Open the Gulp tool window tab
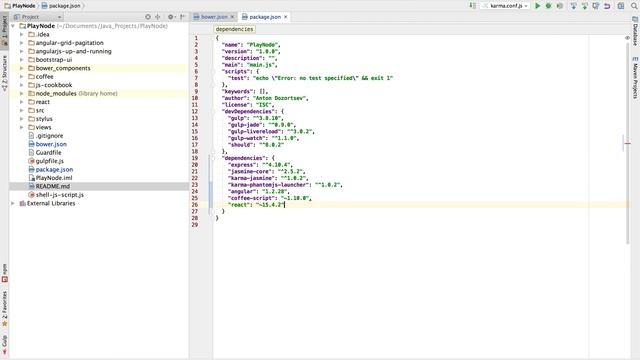The image size is (640, 360). (x=4, y=346)
